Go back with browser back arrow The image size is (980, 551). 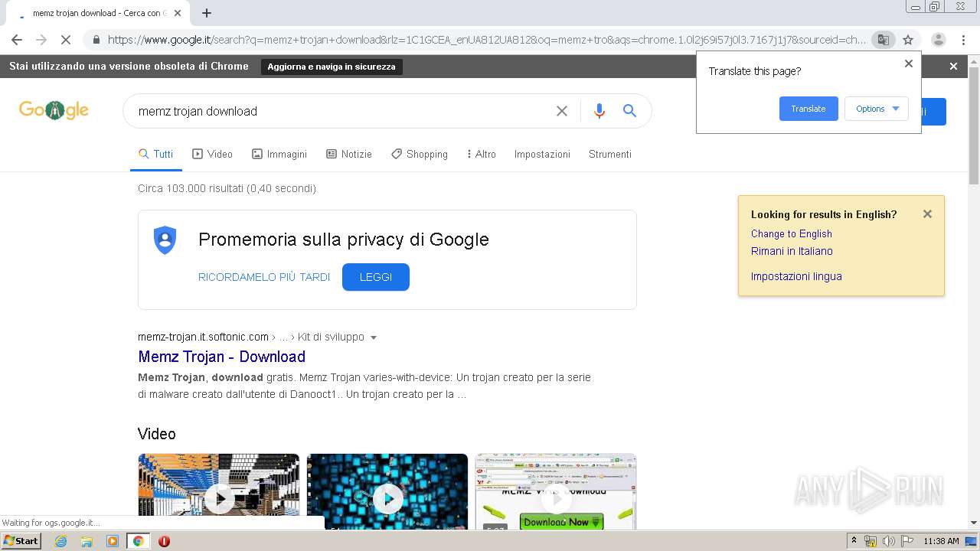pos(17,40)
